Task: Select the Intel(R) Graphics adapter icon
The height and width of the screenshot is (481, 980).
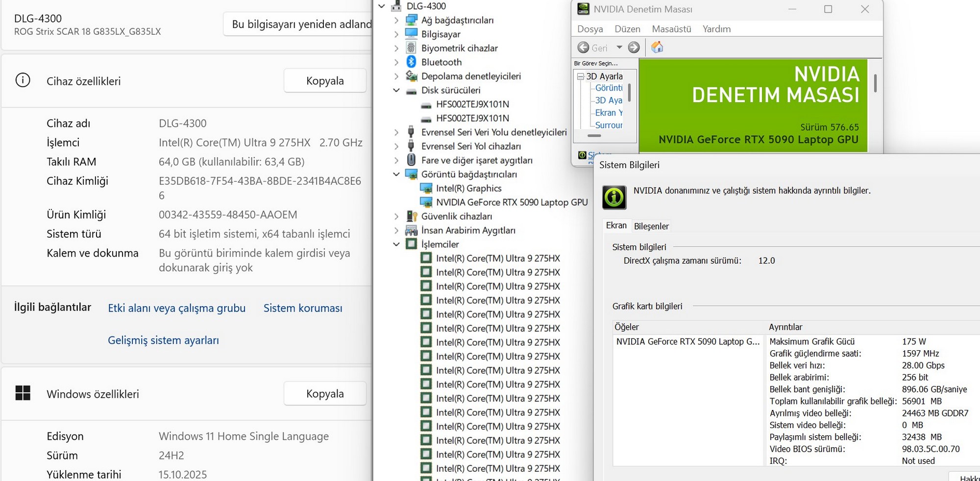Action: [426, 189]
